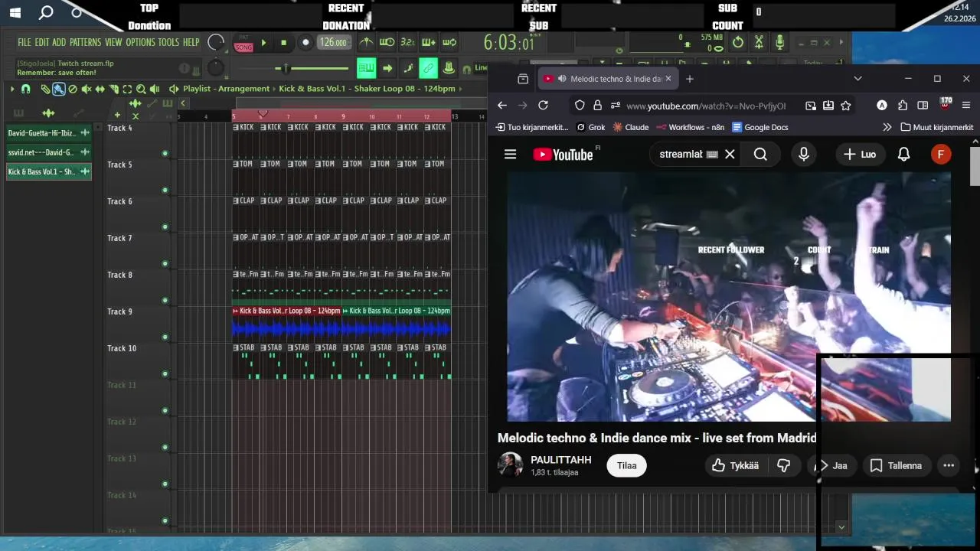Image resolution: width=980 pixels, height=551 pixels.
Task: Open the Firefox application hamburger menu
Action: (x=965, y=106)
